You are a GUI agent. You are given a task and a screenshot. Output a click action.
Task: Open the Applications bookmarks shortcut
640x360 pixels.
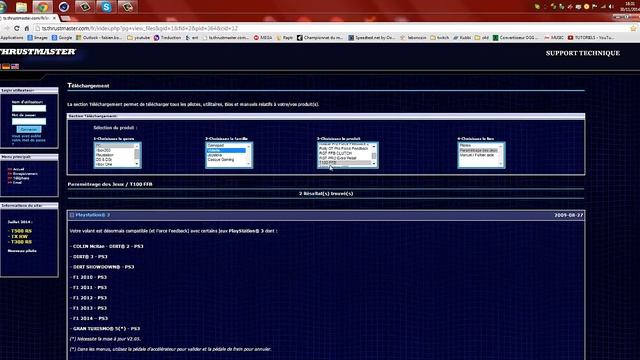tap(11, 38)
